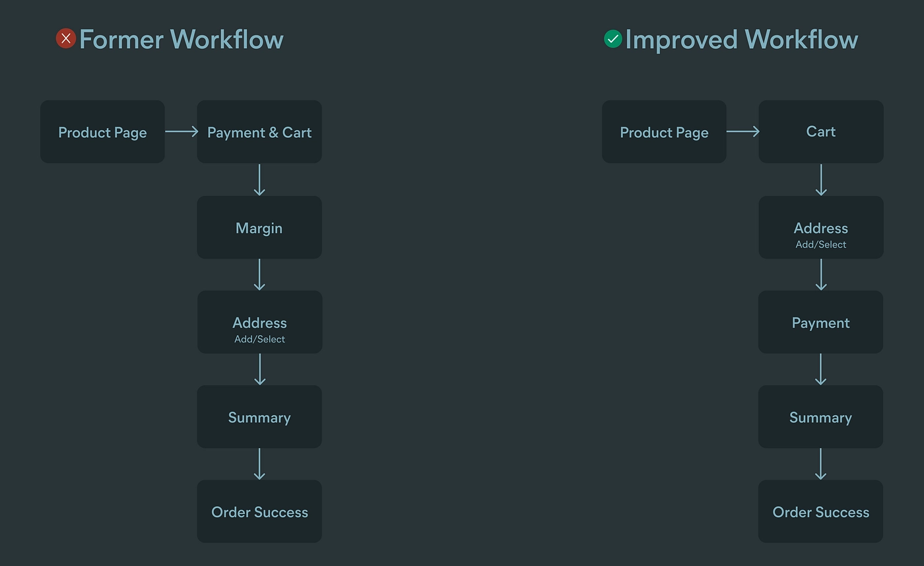Select the arrow from Margin to Address
The height and width of the screenshot is (566, 924).
click(x=259, y=274)
